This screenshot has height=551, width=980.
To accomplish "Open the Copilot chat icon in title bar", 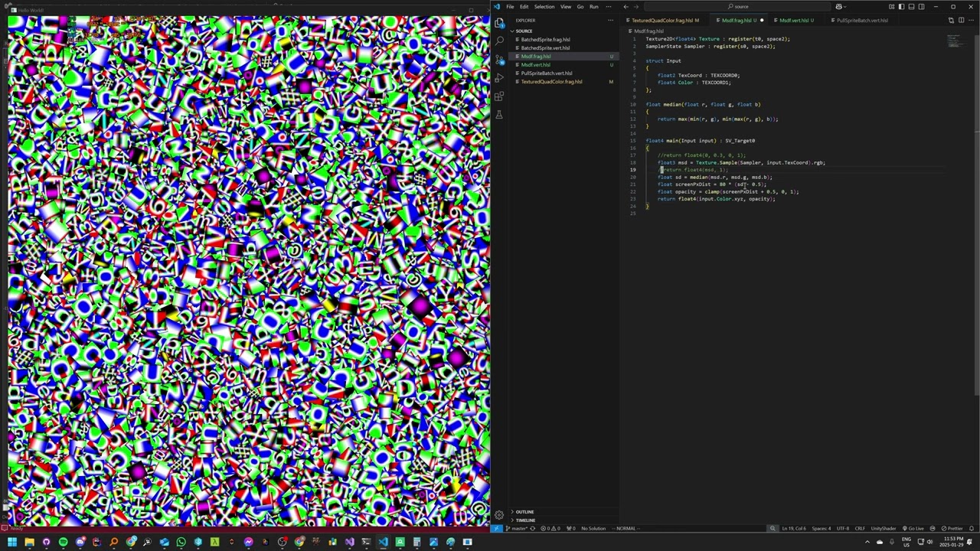I will coord(838,7).
